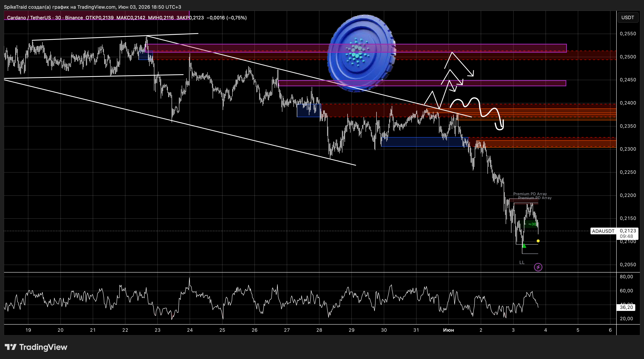Select the ADAUSDT price label
The image size is (644, 359).
pos(603,231)
